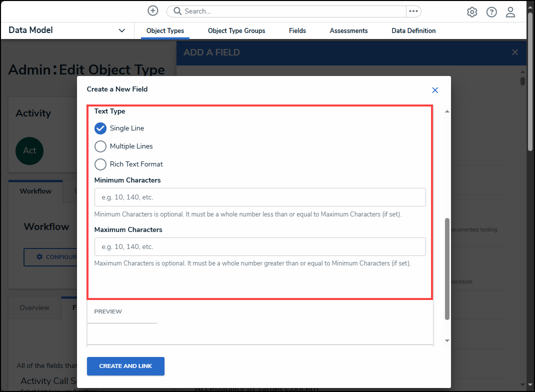Go to the Assessments tab
Screen dimensions: 535x392
348,31
